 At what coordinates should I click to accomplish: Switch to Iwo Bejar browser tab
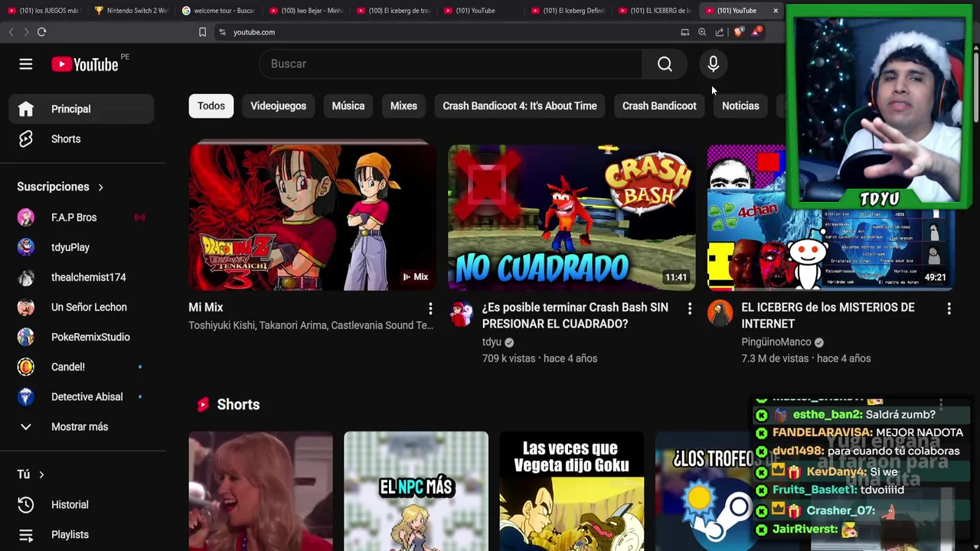(x=305, y=11)
